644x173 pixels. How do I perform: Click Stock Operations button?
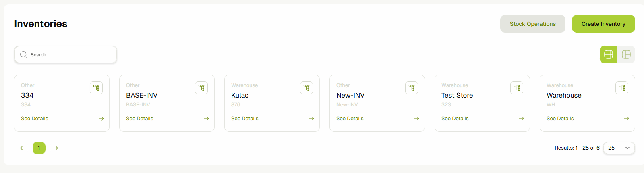pyautogui.click(x=532, y=24)
